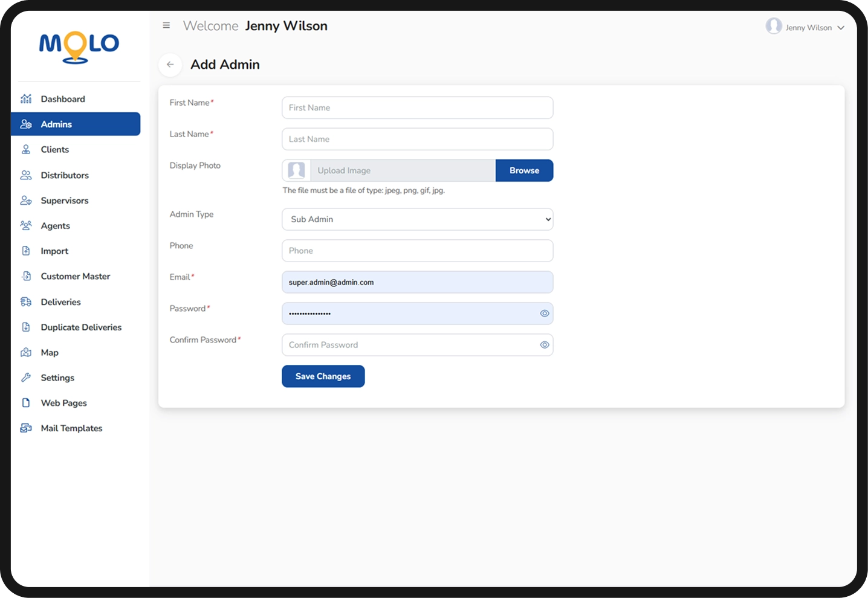Click the MOLO logo
The width and height of the screenshot is (868, 598).
(x=79, y=47)
